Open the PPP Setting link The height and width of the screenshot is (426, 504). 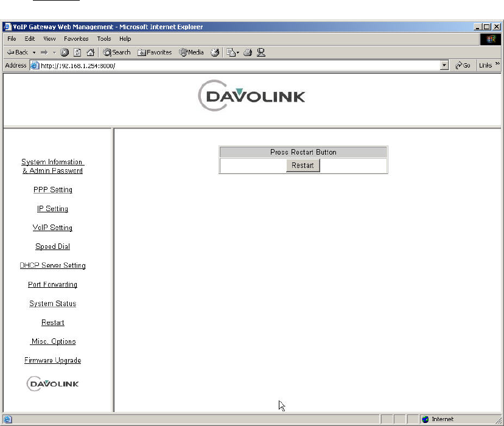point(53,189)
